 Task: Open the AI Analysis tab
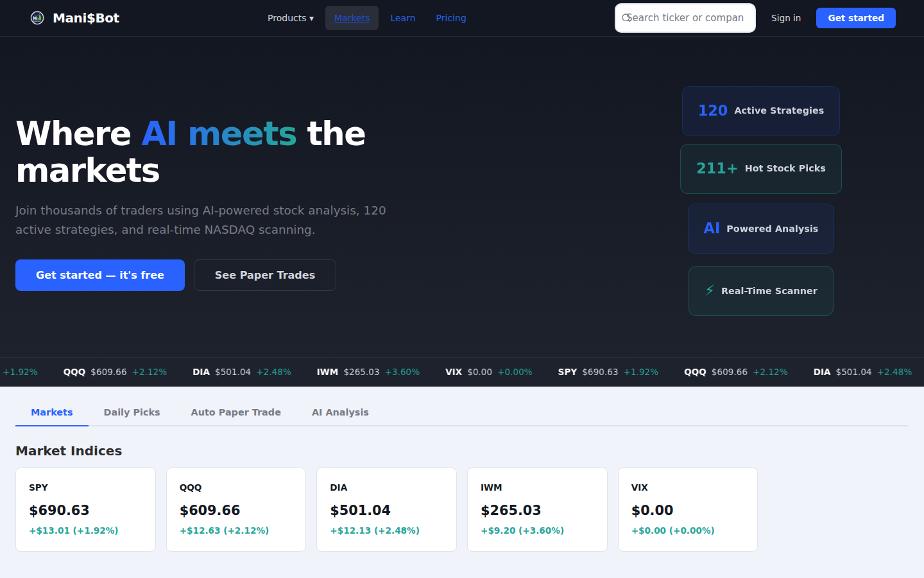click(x=340, y=412)
